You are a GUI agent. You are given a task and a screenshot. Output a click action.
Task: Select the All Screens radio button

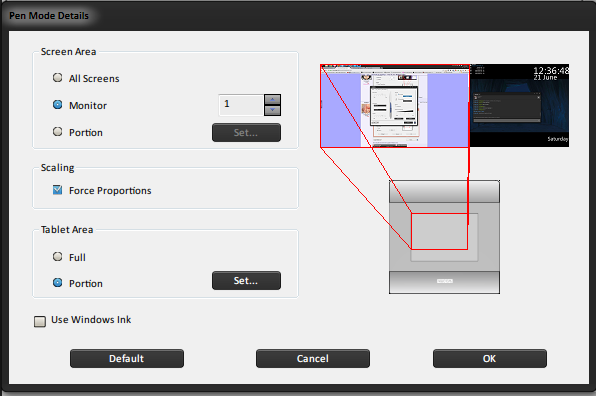point(57,78)
